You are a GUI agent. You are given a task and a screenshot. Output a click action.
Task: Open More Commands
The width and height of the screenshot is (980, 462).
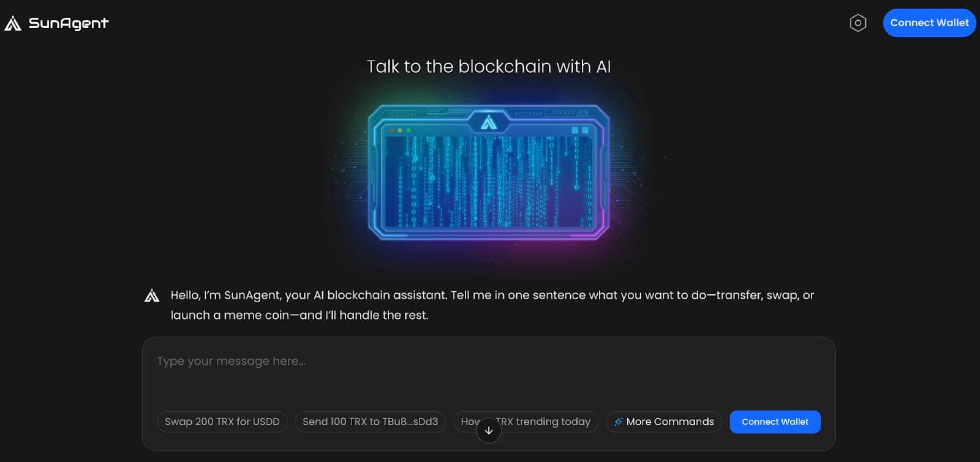663,422
